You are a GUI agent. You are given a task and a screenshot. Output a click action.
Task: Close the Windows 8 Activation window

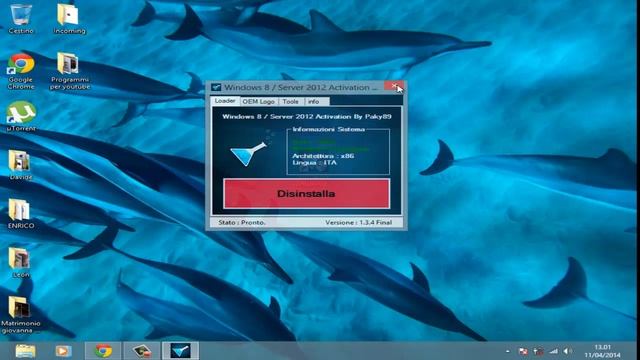click(x=394, y=86)
